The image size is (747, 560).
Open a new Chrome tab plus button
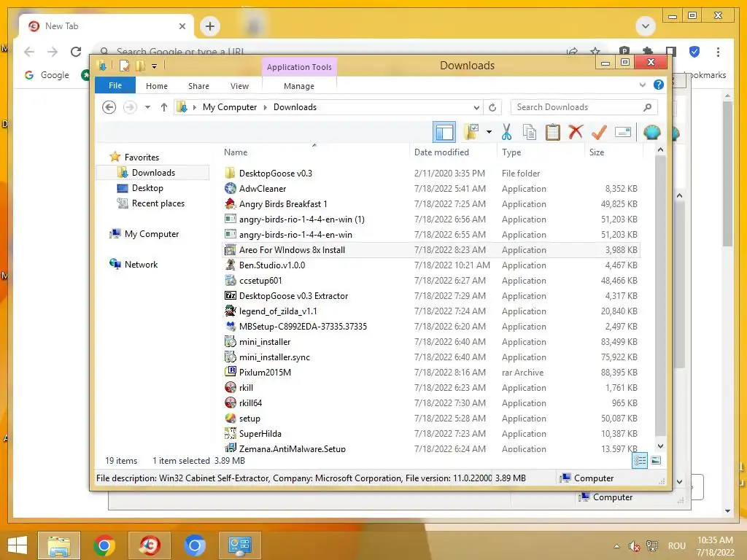point(210,26)
